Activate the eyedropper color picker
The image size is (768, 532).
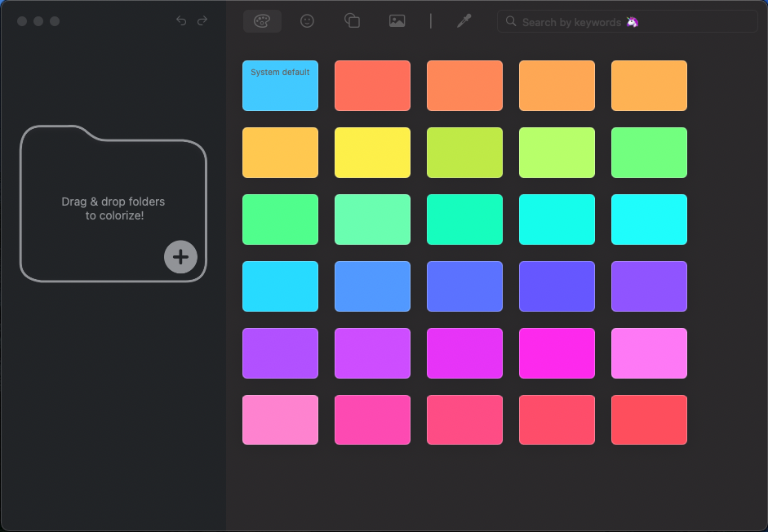pos(464,21)
